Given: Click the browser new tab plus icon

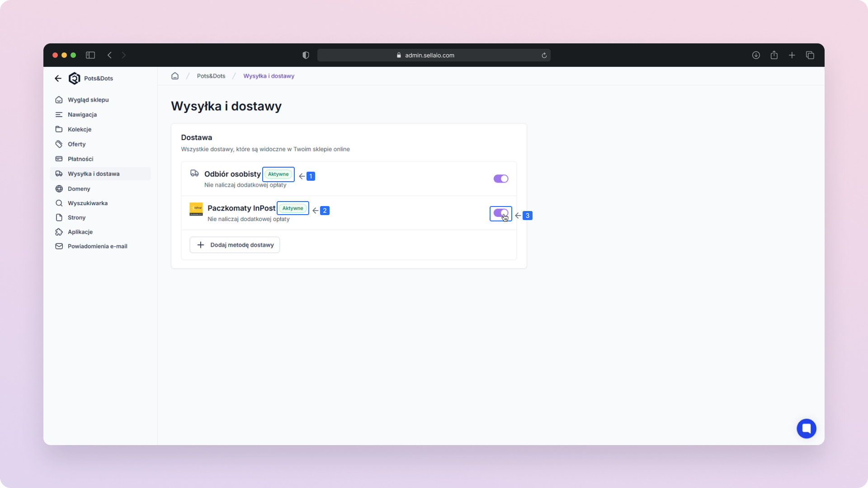Looking at the screenshot, I should [792, 55].
